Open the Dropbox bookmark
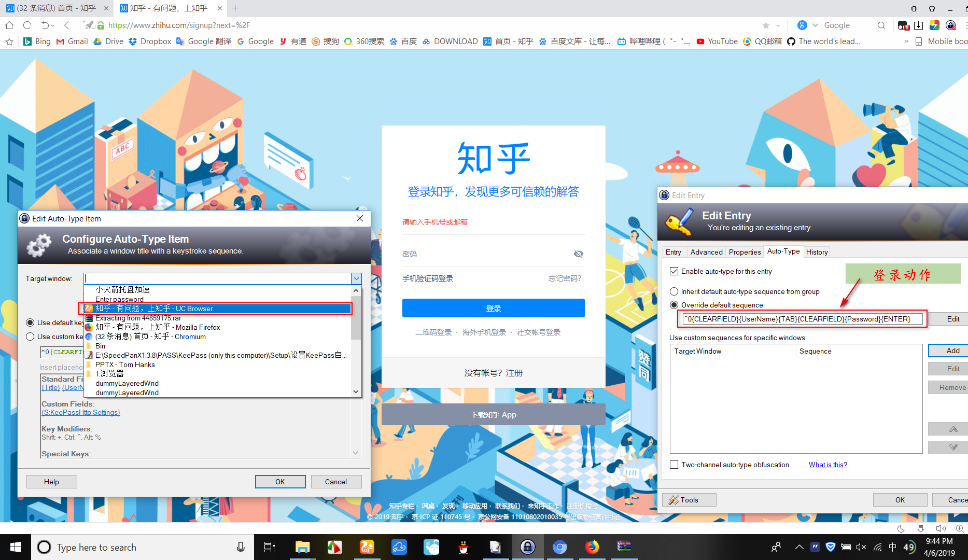968x560 pixels. click(149, 41)
